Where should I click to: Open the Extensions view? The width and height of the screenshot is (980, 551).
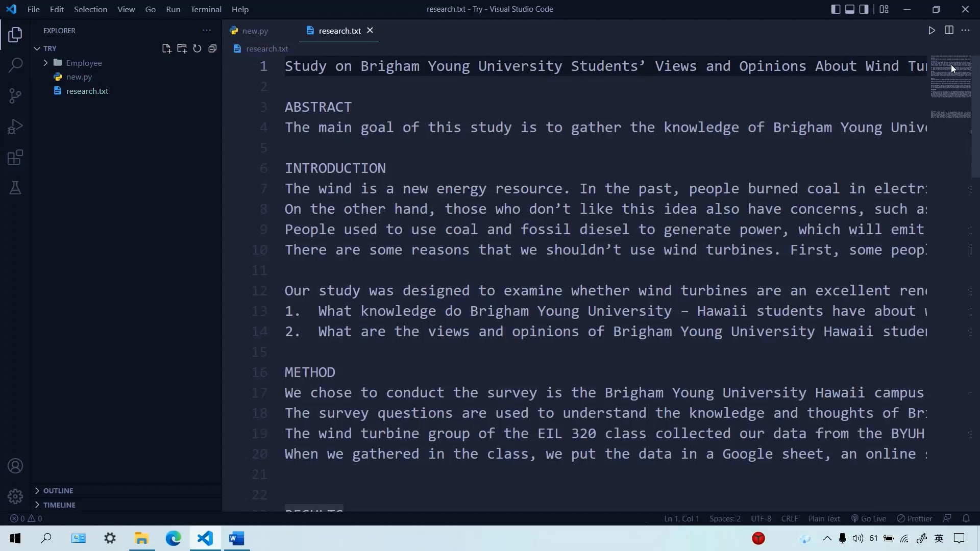pos(15,157)
